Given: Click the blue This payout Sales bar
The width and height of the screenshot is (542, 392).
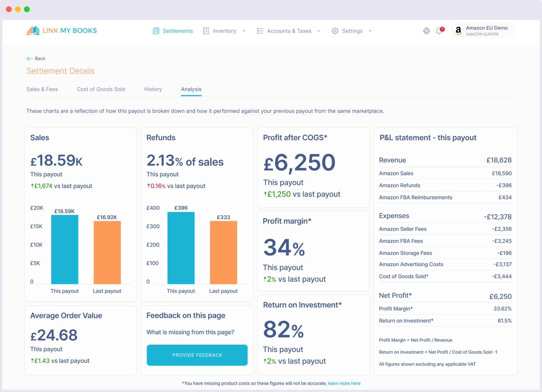Looking at the screenshot, I should coord(65,250).
